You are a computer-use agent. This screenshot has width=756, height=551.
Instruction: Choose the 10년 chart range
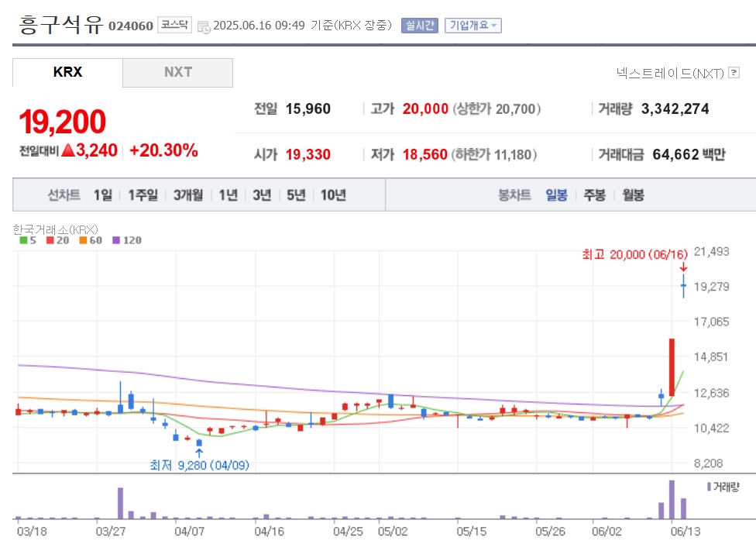[x=333, y=195]
